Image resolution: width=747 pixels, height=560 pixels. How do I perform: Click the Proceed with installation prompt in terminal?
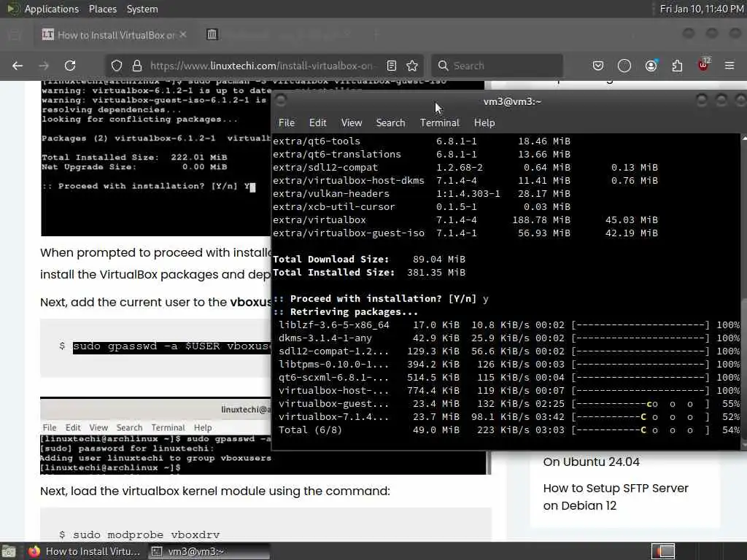coord(381,299)
